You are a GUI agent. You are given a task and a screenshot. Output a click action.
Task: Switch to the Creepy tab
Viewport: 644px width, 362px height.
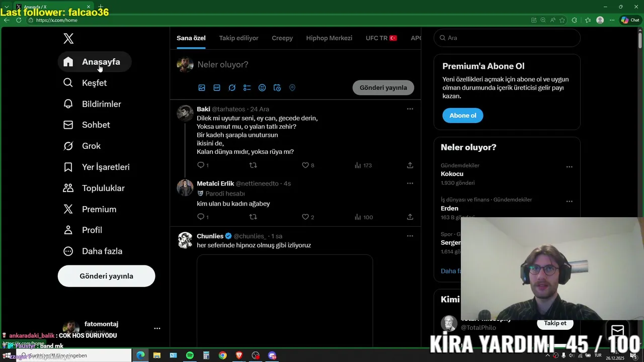pos(282,38)
